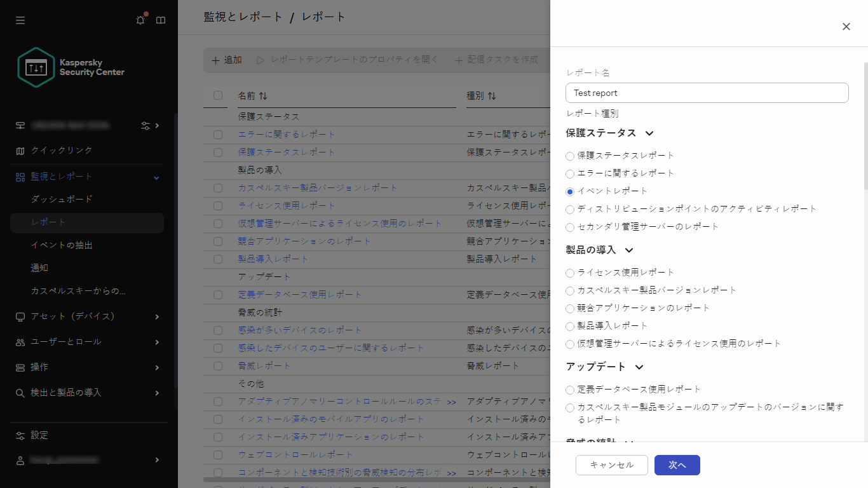Select the ライセンス使用レポート radio button
The height and width of the screenshot is (488, 868).
569,273
